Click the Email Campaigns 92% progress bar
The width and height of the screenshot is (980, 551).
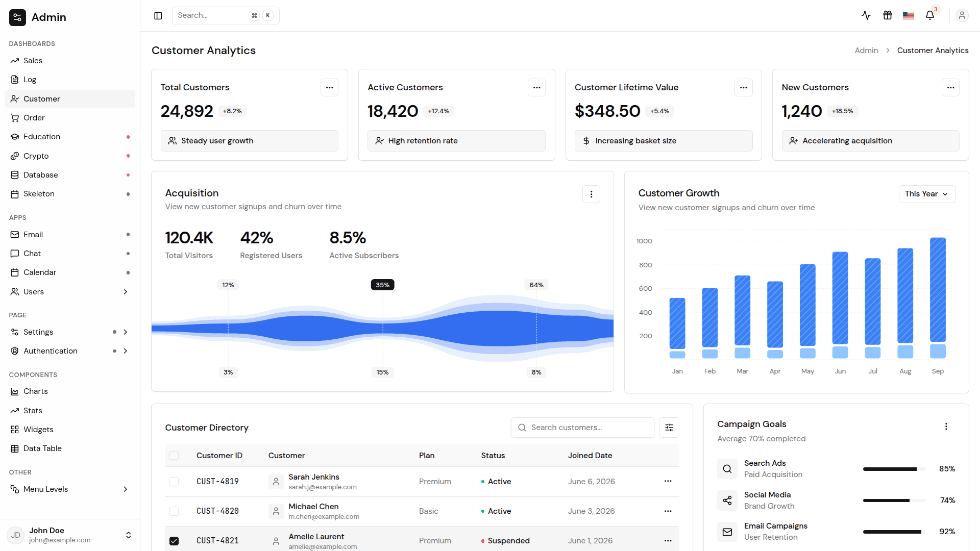894,532
